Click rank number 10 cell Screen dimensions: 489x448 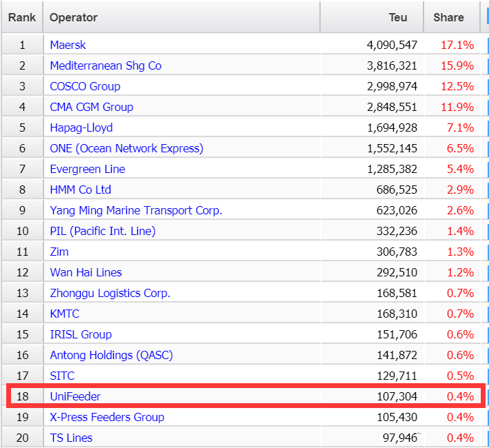pos(23,231)
